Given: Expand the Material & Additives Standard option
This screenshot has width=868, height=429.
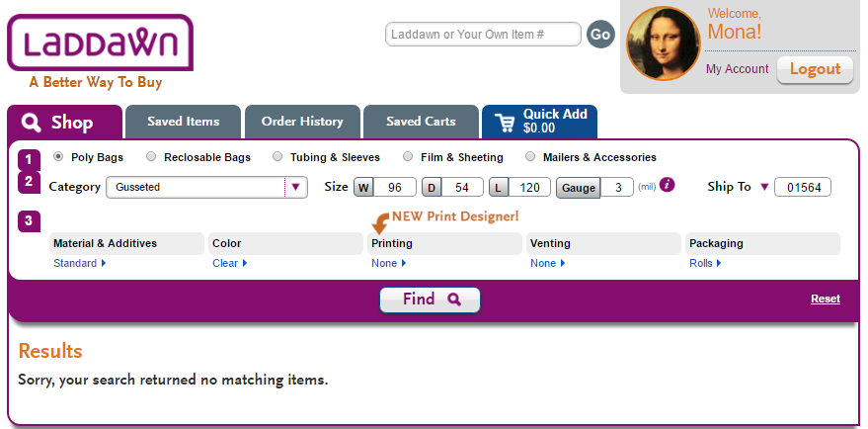Looking at the screenshot, I should [80, 263].
